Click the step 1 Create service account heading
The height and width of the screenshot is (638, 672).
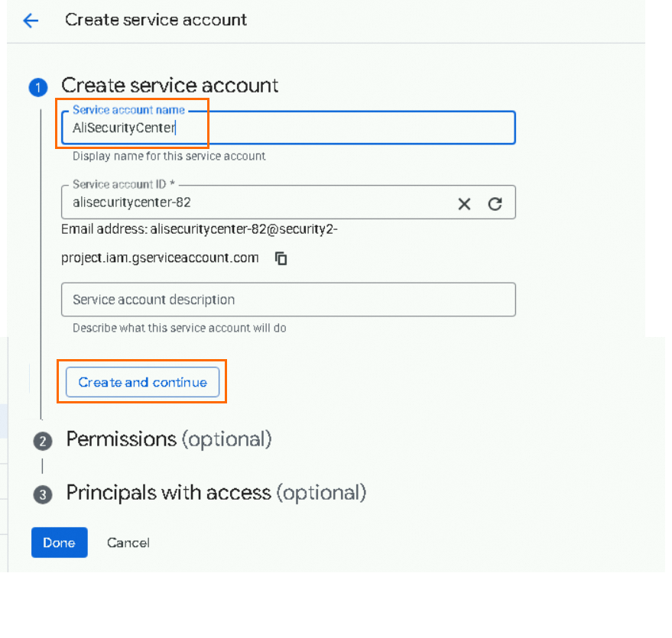click(x=170, y=85)
